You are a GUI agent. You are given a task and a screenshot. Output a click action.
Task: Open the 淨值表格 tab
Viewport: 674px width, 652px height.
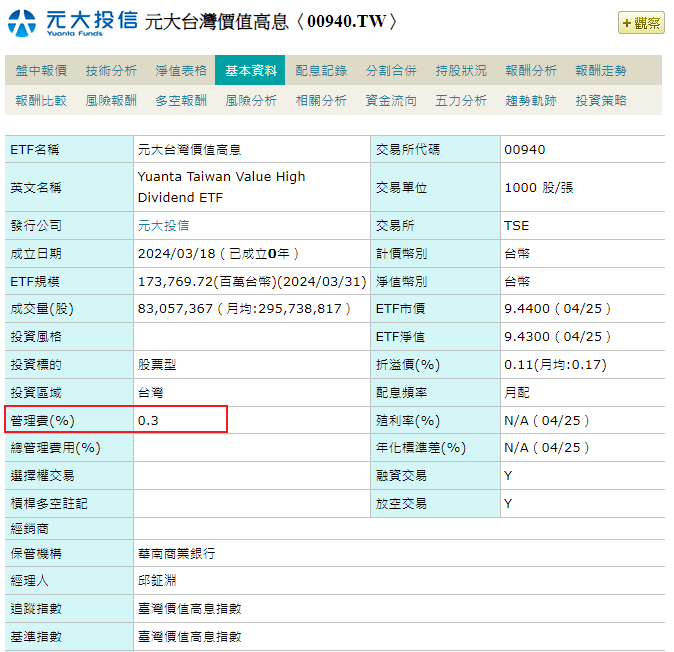coord(181,70)
